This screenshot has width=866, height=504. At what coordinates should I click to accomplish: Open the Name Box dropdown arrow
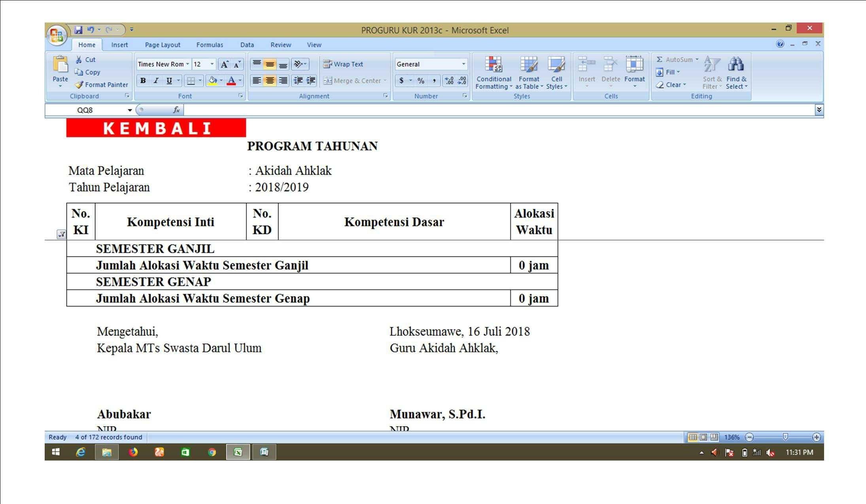click(130, 110)
